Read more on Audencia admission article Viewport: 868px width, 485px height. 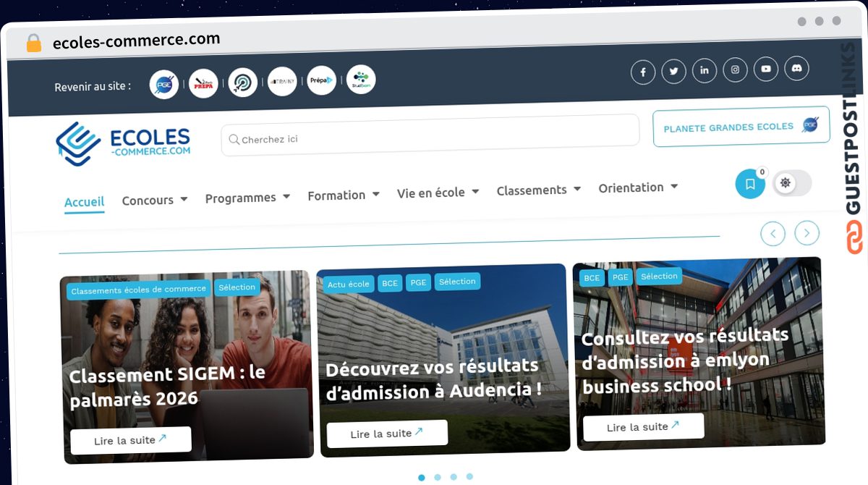coord(387,434)
